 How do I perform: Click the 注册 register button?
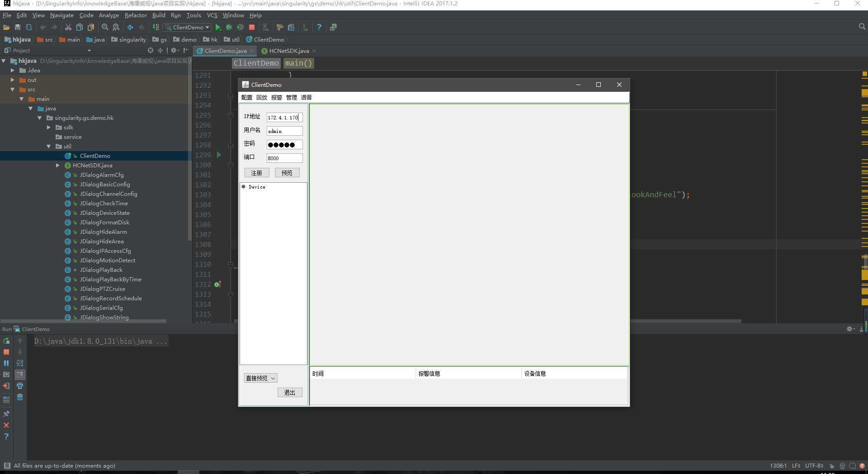click(256, 173)
